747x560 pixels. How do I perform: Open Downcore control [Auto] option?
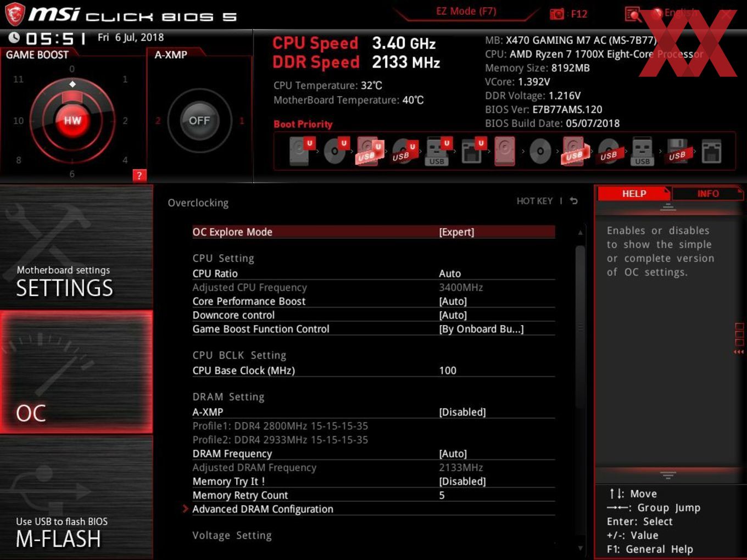pos(453,315)
